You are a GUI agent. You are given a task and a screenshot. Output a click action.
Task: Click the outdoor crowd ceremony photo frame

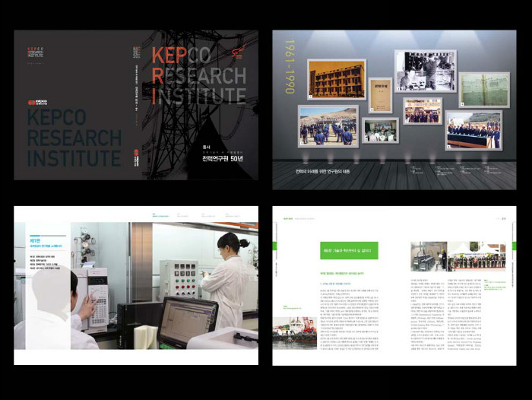tap(328, 125)
